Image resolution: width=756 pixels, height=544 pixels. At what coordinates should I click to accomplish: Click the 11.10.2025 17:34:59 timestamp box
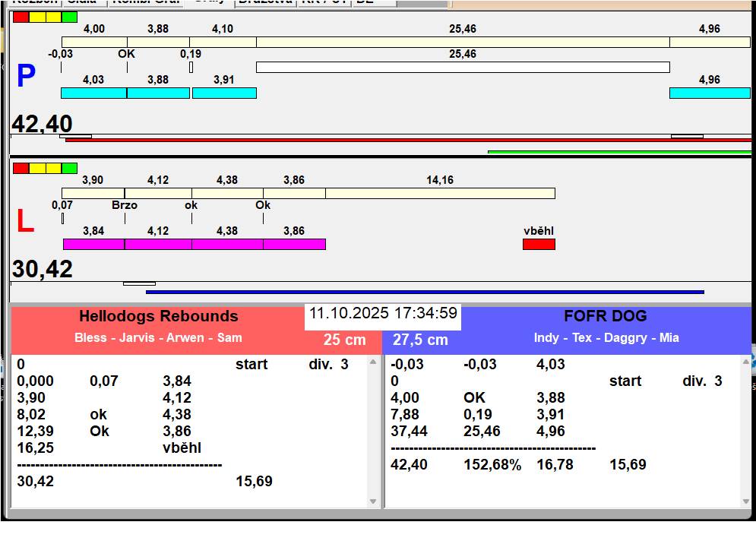(x=383, y=313)
